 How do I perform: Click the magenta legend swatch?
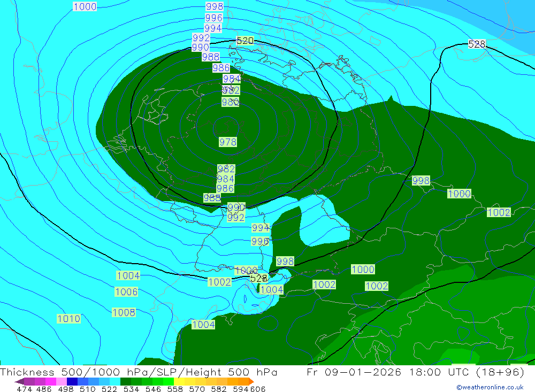click(x=51, y=381)
